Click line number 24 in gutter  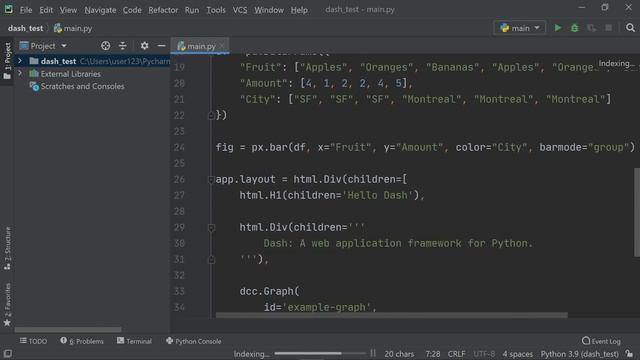pos(179,147)
